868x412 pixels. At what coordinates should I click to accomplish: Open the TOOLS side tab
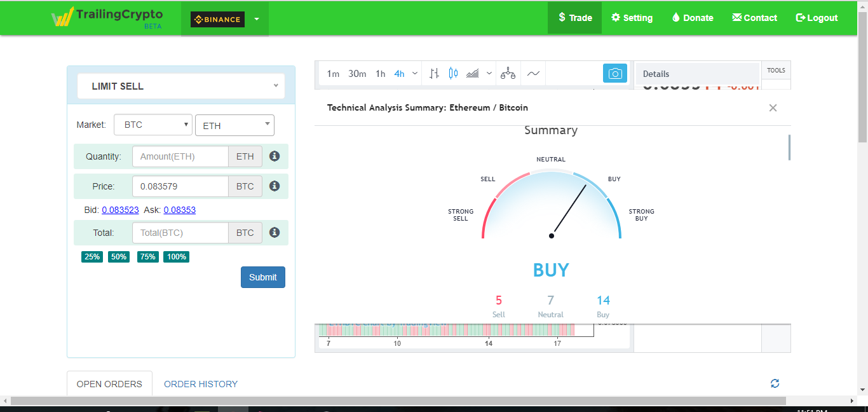(776, 71)
